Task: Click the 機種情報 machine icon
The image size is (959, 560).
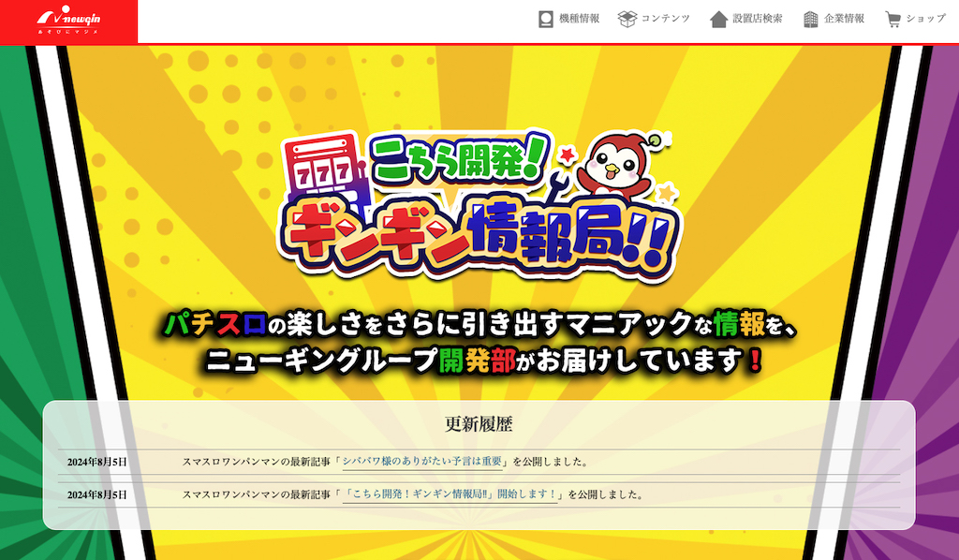Action: [x=546, y=19]
